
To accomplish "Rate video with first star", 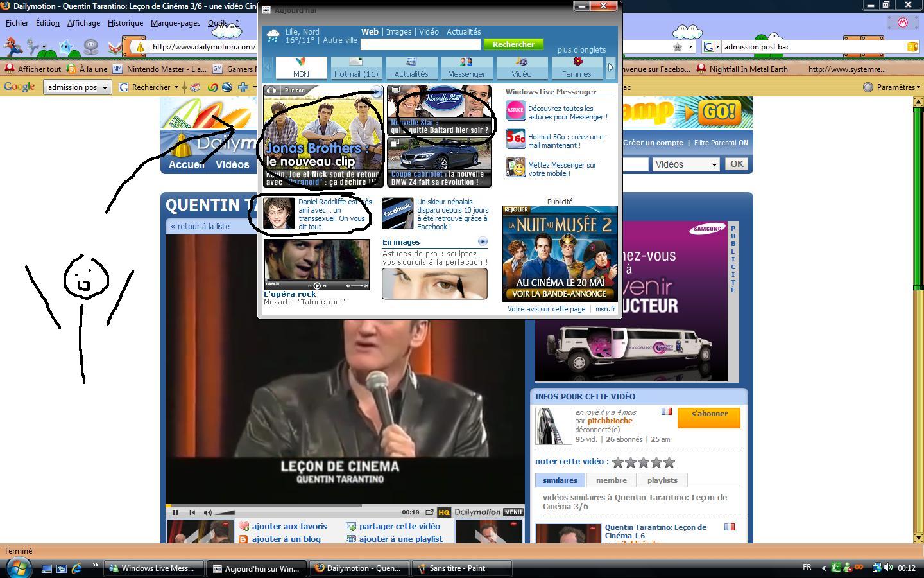I will [618, 462].
